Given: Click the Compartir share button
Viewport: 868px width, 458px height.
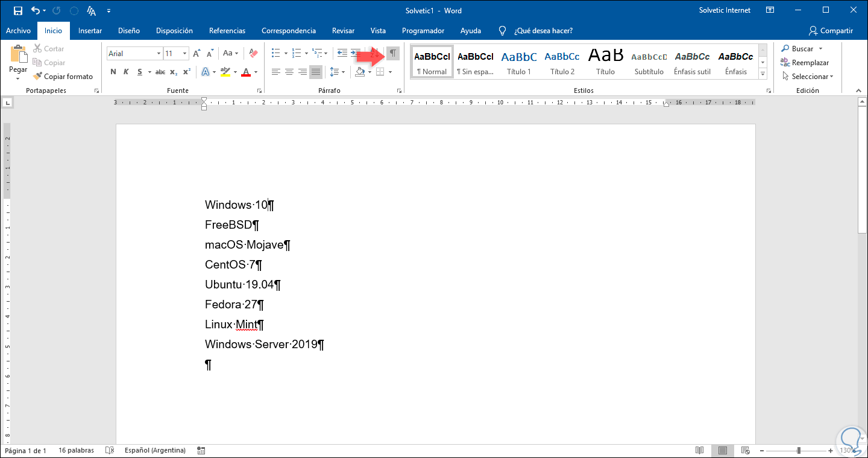Looking at the screenshot, I should 831,31.
